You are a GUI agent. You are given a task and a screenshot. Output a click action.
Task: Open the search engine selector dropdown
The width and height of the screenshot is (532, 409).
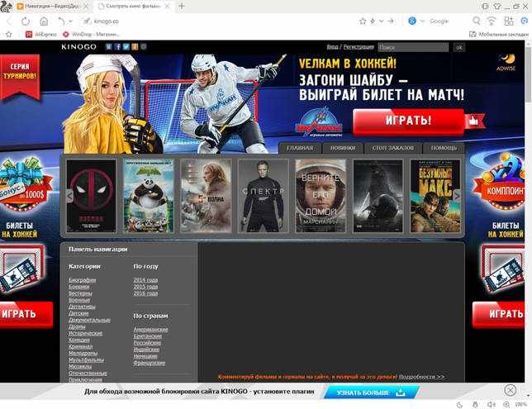[422, 21]
